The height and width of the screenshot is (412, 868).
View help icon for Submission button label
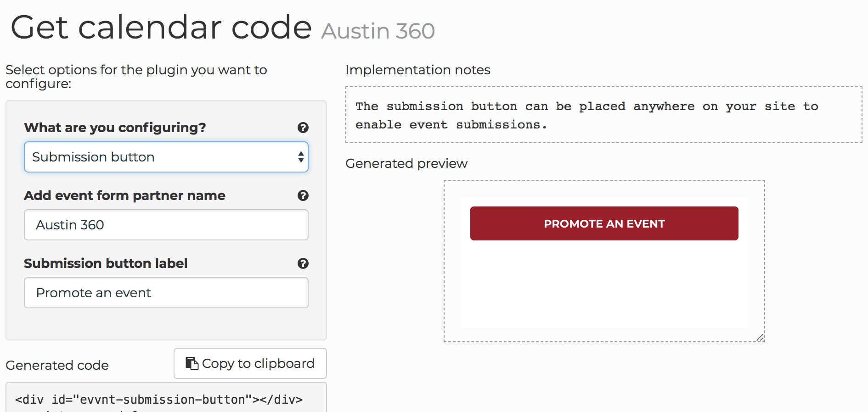pos(303,263)
